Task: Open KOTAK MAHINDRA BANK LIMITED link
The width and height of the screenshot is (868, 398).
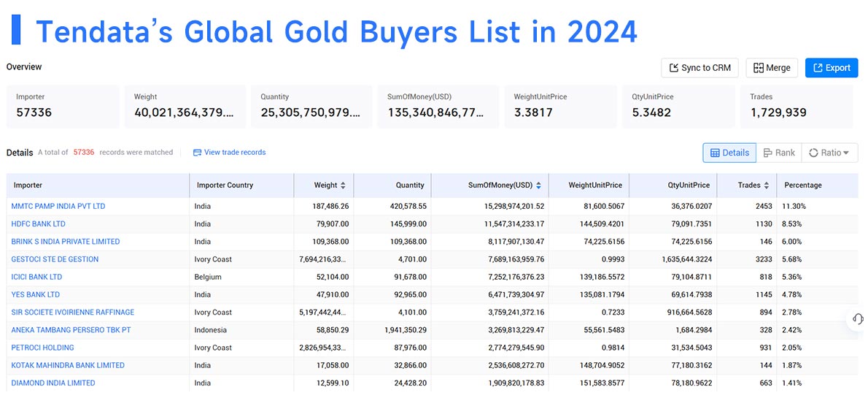Action: point(68,366)
